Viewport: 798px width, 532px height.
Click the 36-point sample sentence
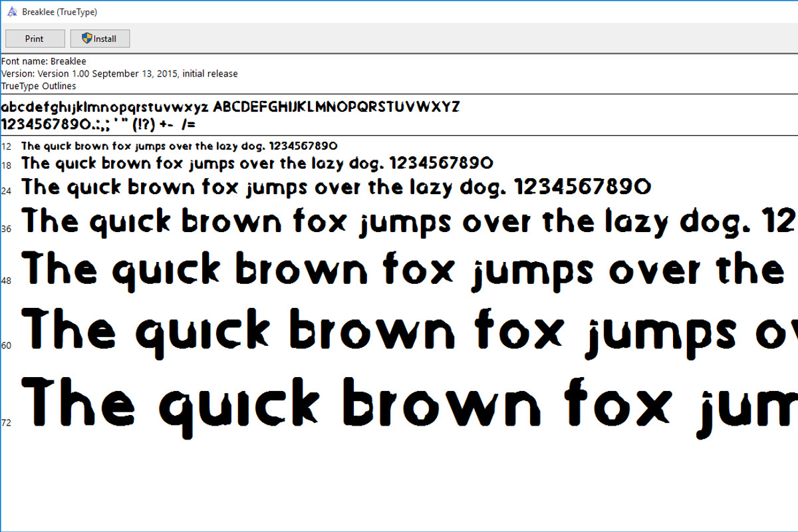409,221
